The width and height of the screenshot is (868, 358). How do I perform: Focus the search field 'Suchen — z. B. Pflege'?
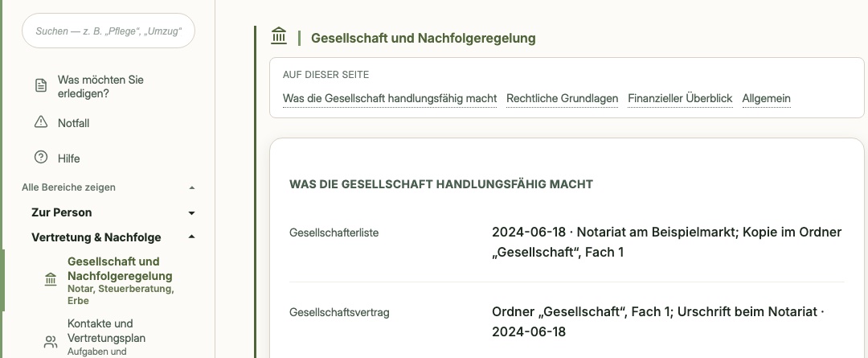pos(108,31)
